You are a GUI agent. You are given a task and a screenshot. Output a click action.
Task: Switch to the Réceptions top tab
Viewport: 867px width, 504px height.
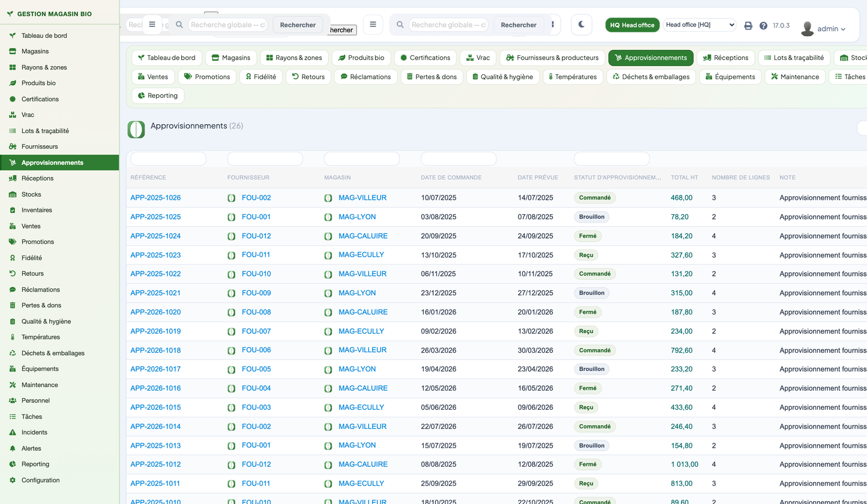725,58
